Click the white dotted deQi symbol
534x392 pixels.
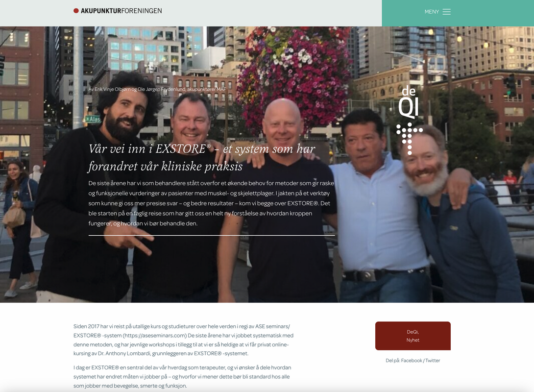pyautogui.click(x=409, y=138)
